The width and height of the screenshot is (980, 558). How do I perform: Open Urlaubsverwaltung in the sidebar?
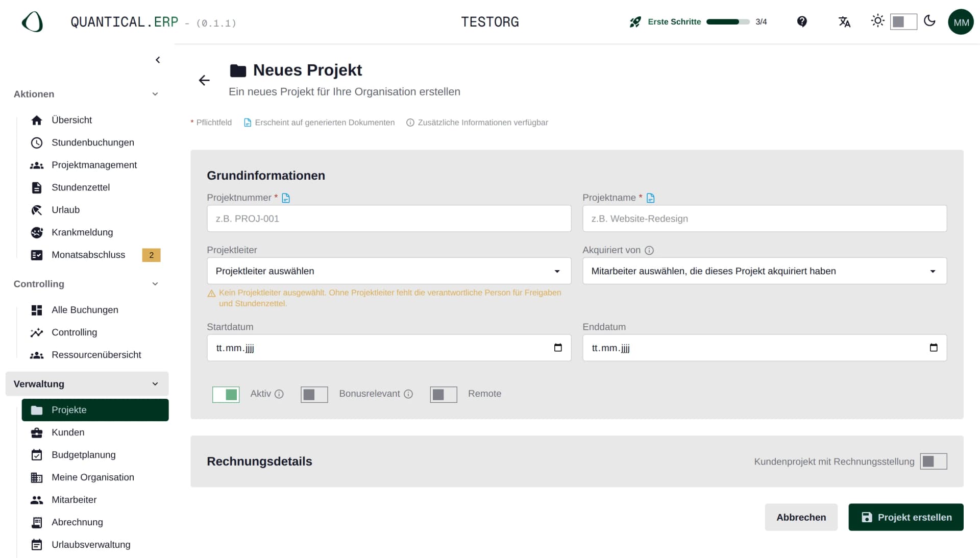point(95,545)
